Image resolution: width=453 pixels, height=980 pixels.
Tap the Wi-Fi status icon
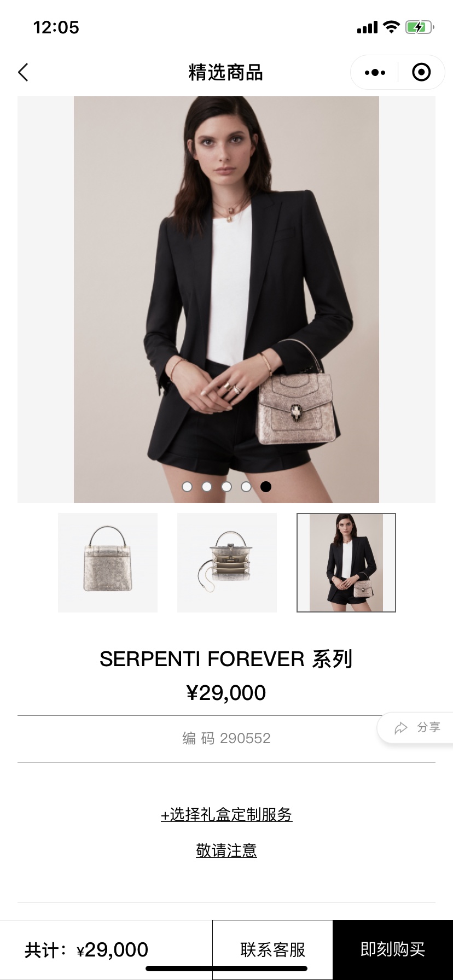391,27
